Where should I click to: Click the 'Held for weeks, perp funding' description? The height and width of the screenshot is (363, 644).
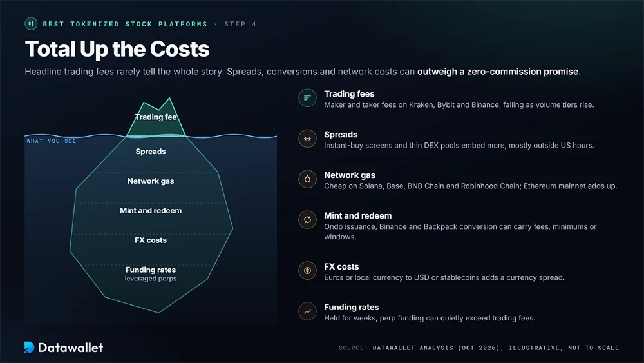(x=430, y=319)
